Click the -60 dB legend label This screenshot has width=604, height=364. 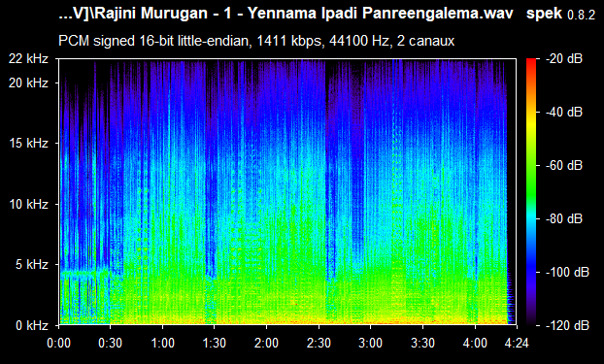(564, 166)
